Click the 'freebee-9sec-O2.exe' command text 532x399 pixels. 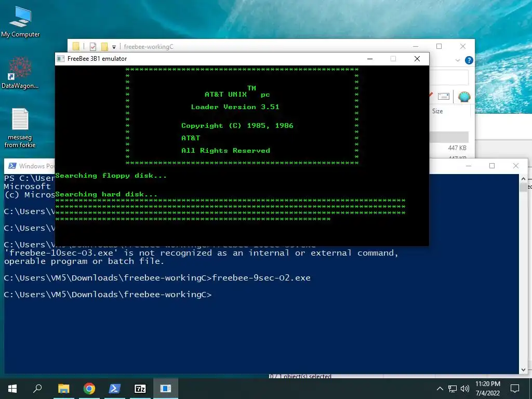pyautogui.click(x=261, y=278)
